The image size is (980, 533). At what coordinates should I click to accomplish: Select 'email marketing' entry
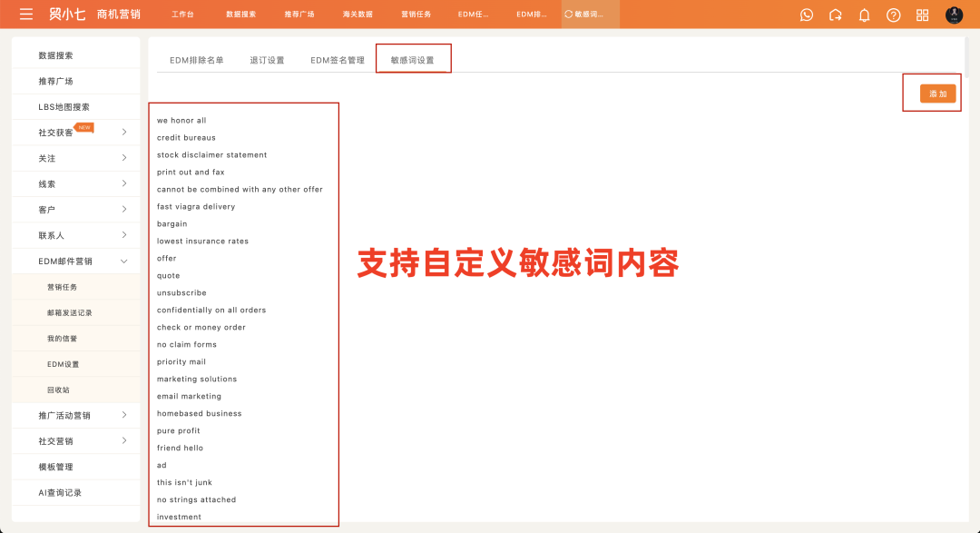[189, 396]
